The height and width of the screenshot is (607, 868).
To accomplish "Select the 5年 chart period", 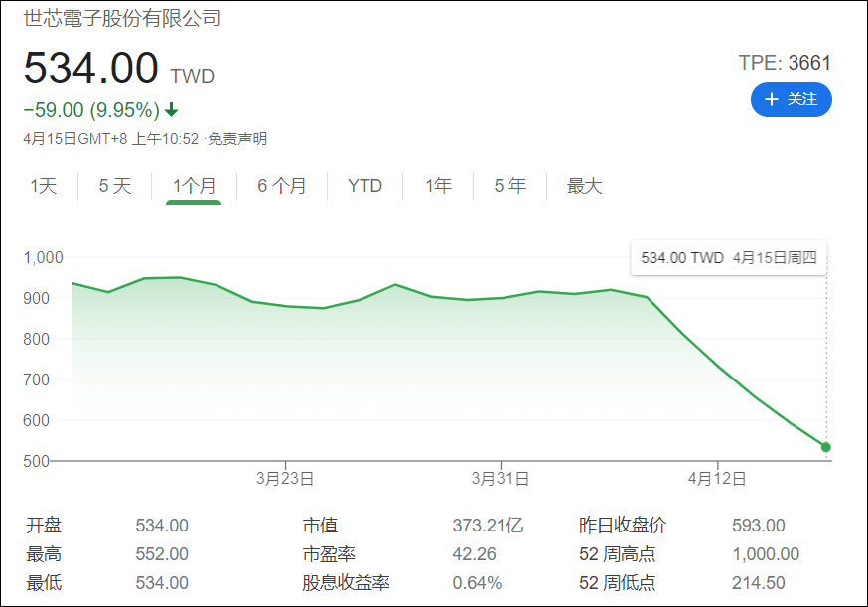I will [x=508, y=185].
